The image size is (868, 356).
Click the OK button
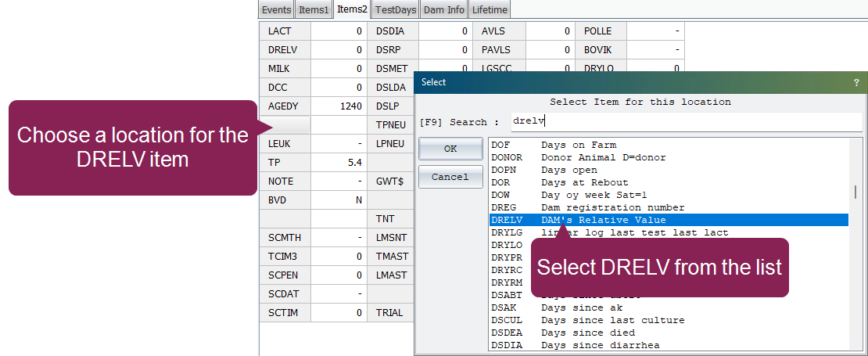(x=450, y=149)
